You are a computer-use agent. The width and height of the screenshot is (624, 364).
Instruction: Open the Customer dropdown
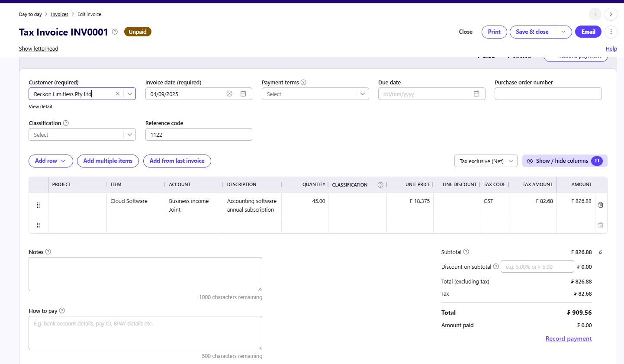coord(130,94)
